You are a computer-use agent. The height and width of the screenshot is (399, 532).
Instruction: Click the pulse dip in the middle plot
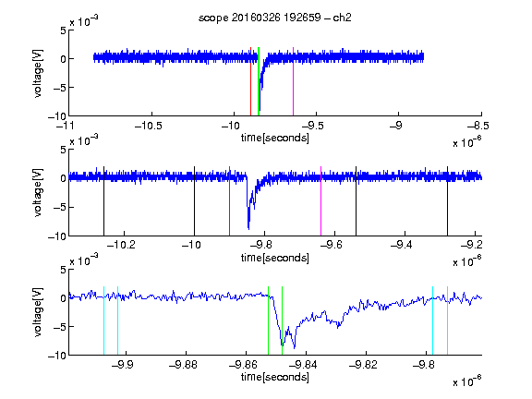tap(248, 227)
